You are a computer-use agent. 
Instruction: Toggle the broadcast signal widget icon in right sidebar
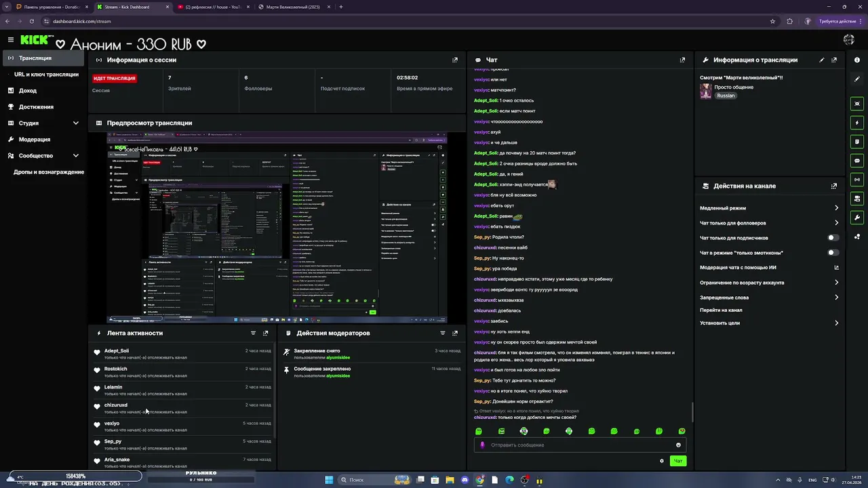(x=857, y=180)
